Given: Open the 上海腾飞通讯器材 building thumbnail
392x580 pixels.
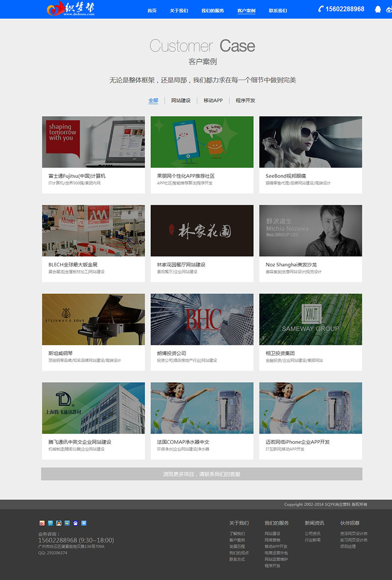Looking at the screenshot, I should pyautogui.click(x=93, y=408).
